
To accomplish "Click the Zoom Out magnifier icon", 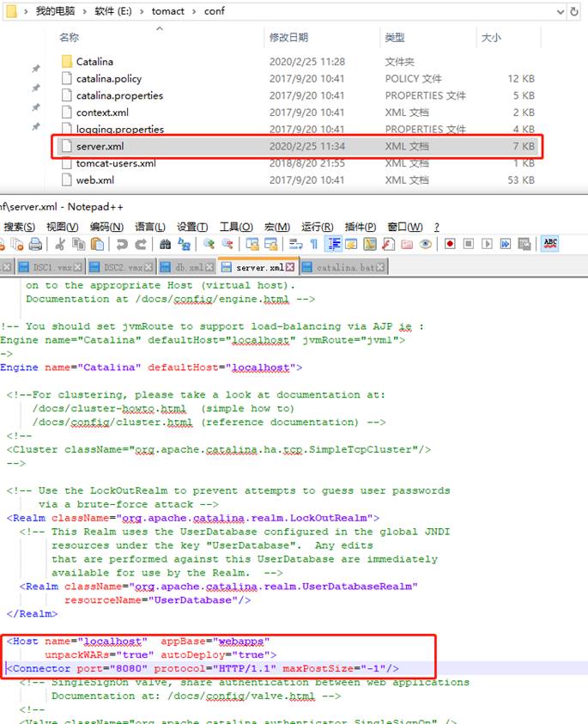I will pos(227,244).
